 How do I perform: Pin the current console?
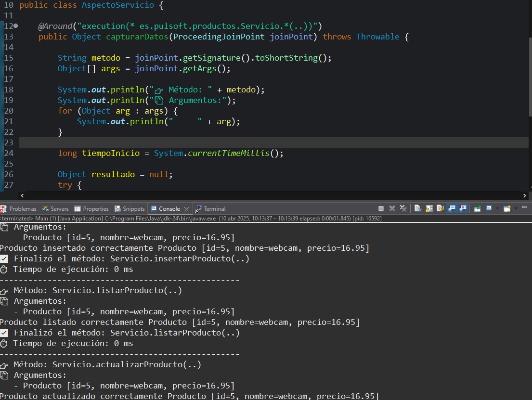(477, 209)
